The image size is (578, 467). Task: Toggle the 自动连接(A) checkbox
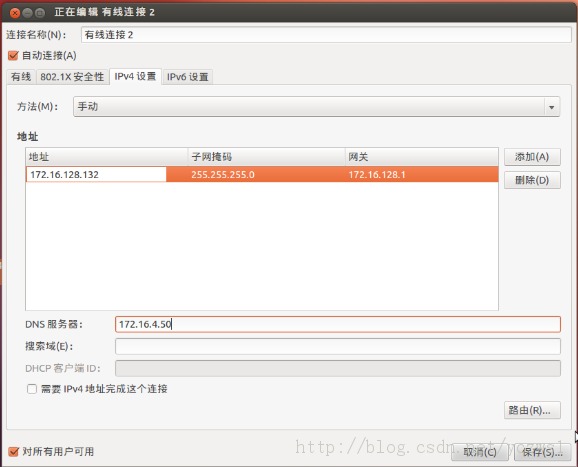click(x=13, y=56)
